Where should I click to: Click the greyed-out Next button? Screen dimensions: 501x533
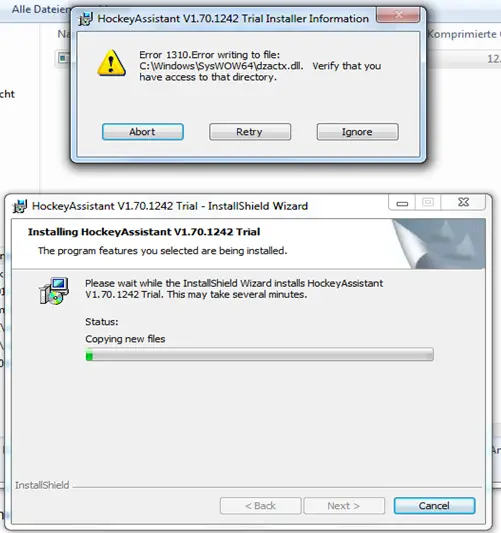pyautogui.click(x=344, y=506)
